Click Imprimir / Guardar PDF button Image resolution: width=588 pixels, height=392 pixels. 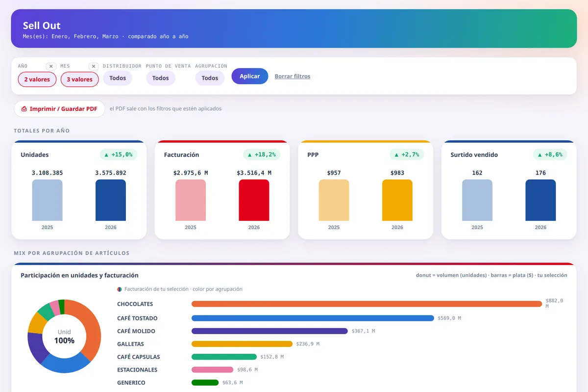59,109
